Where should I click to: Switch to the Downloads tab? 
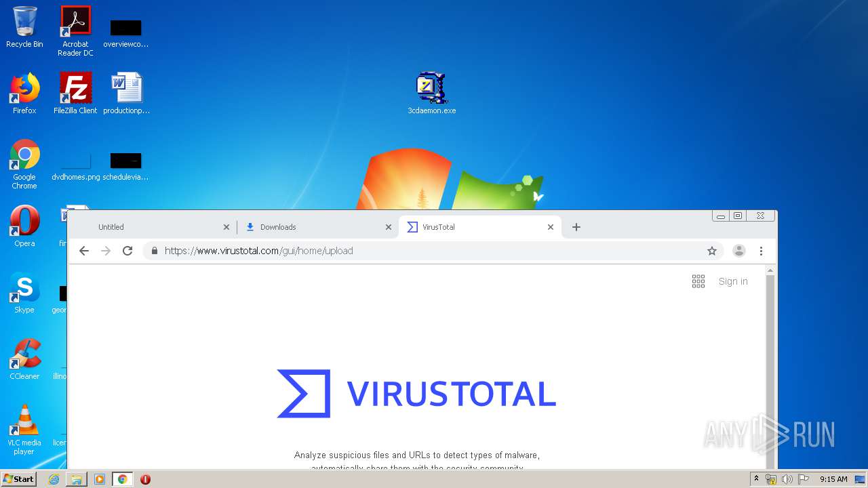click(317, 227)
